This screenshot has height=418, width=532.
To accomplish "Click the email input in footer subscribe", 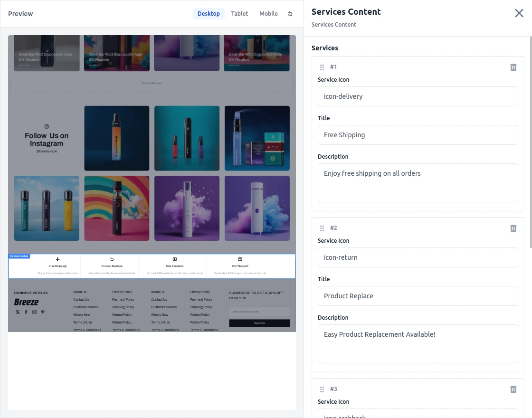I will click(259, 312).
